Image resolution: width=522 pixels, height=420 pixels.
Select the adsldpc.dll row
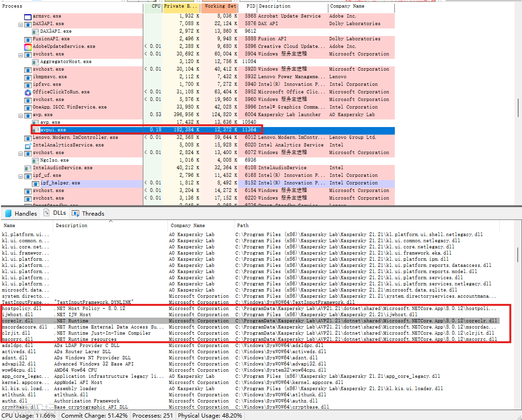(x=250, y=346)
